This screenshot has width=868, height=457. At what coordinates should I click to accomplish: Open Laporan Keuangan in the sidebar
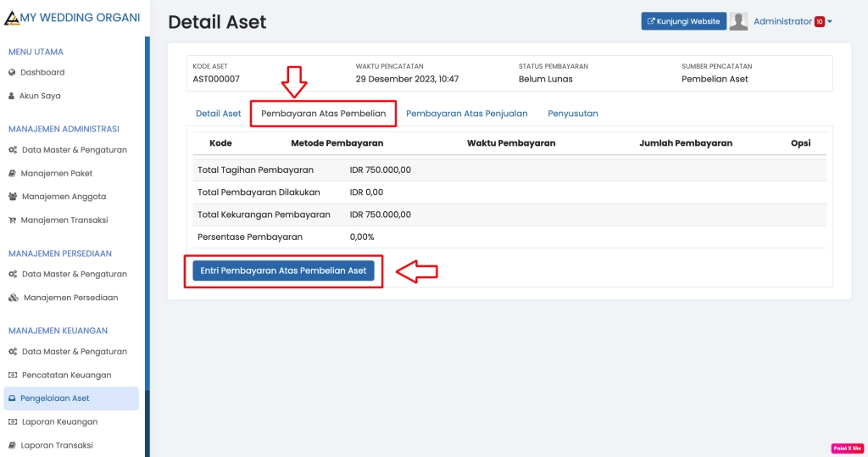tap(59, 421)
